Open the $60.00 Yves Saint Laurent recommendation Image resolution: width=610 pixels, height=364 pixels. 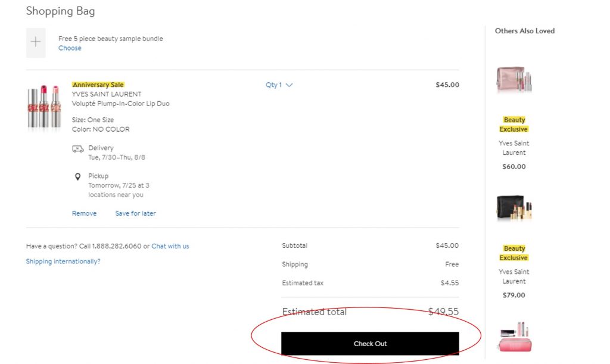513,148
